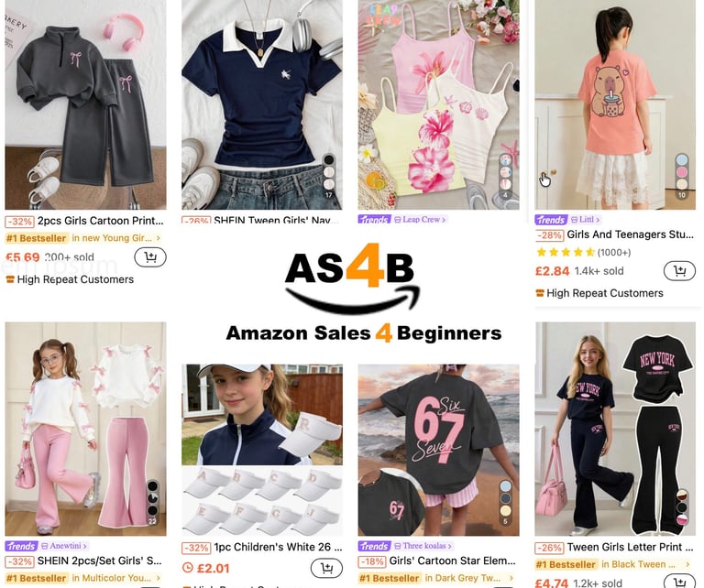Open the floral camisole tops product image
Image resolution: width=704 pixels, height=588 pixels.
[438, 104]
